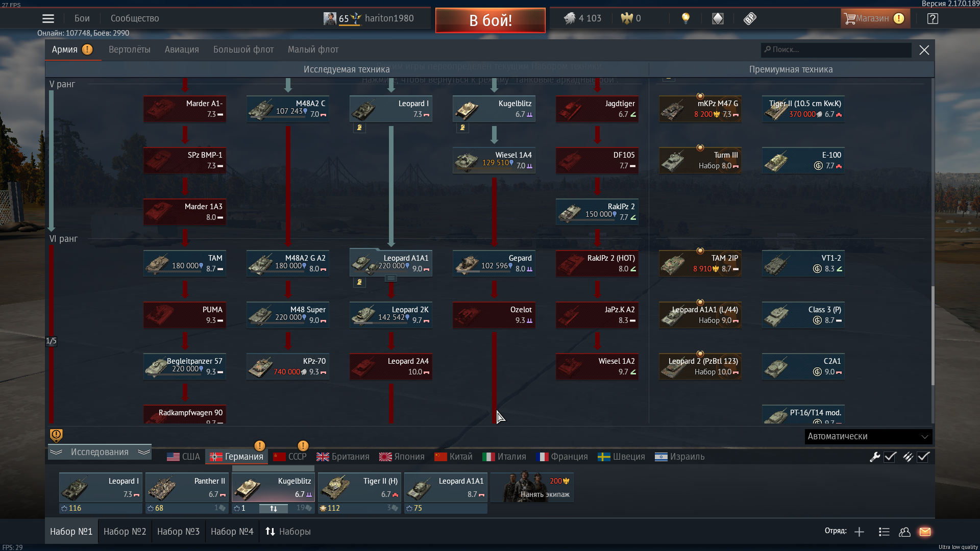Screen dimensions: 980x551
Task: Switch to the Большой флот tab
Action: pos(243,49)
